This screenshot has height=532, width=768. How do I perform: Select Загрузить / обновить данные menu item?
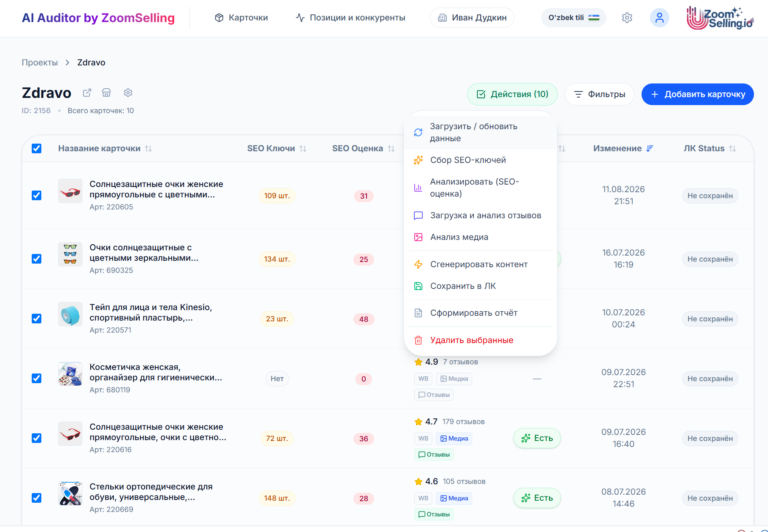pos(481,132)
